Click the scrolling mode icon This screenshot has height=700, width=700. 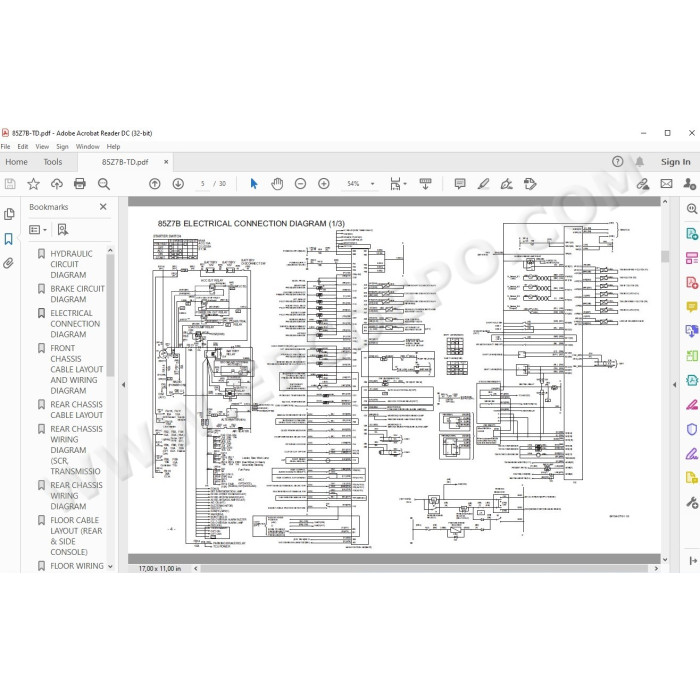point(425,183)
